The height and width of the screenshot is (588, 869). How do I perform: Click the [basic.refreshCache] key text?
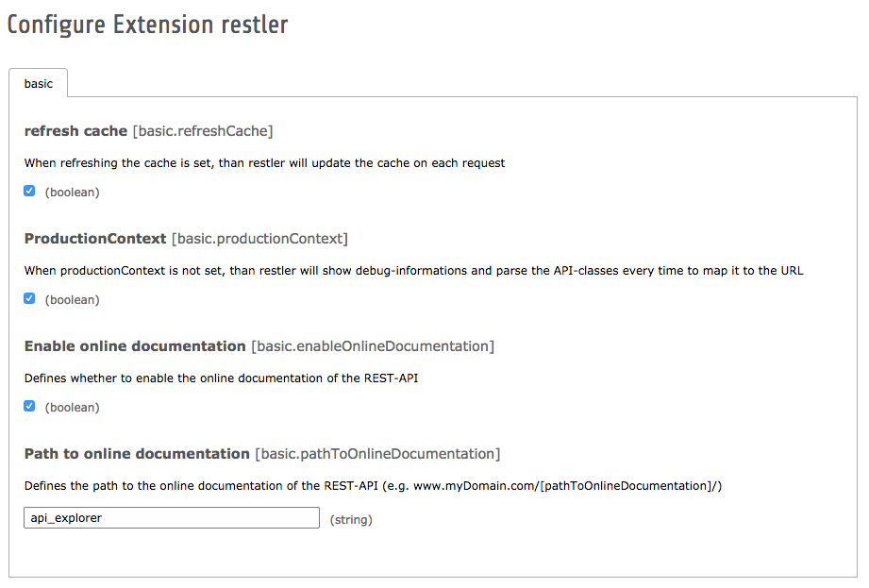pyautogui.click(x=203, y=130)
